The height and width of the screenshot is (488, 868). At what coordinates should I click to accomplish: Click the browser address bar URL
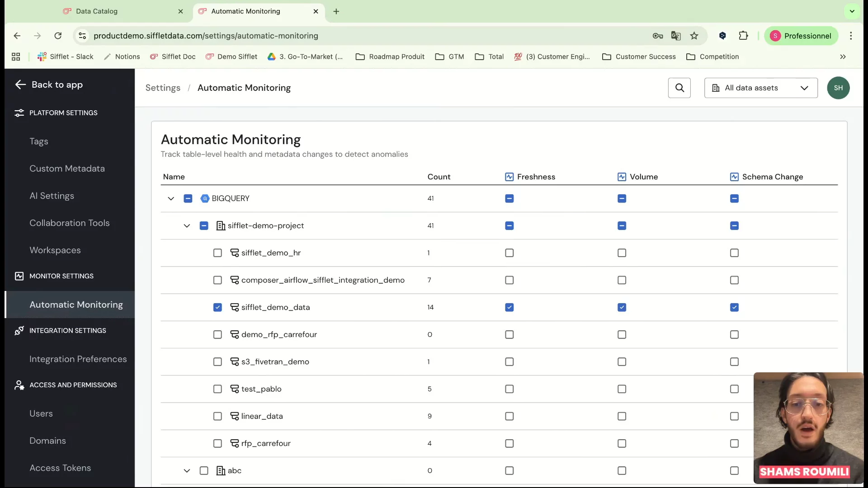[x=206, y=36]
